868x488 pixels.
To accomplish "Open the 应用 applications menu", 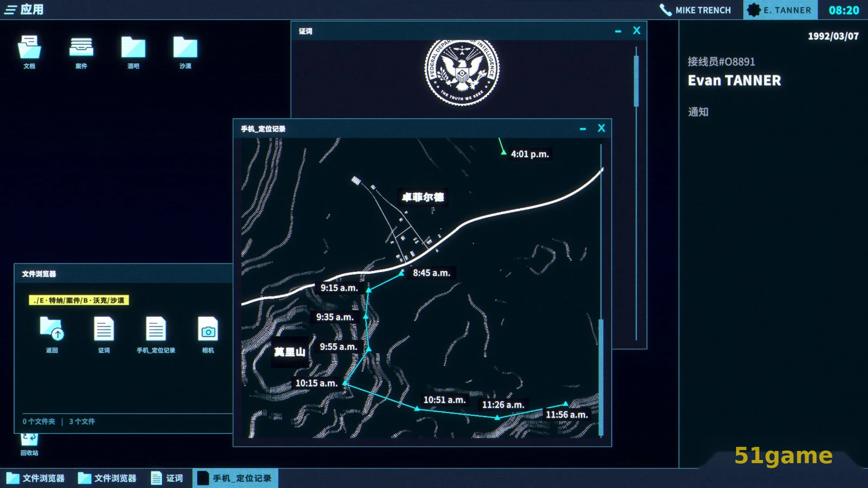I will pos(24,10).
